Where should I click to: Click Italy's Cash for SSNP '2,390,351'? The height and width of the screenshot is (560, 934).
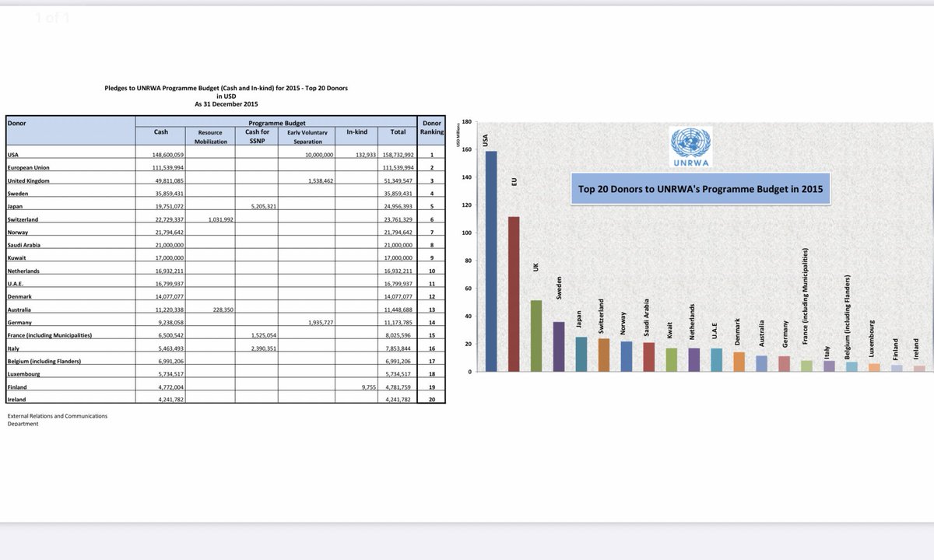click(x=263, y=348)
